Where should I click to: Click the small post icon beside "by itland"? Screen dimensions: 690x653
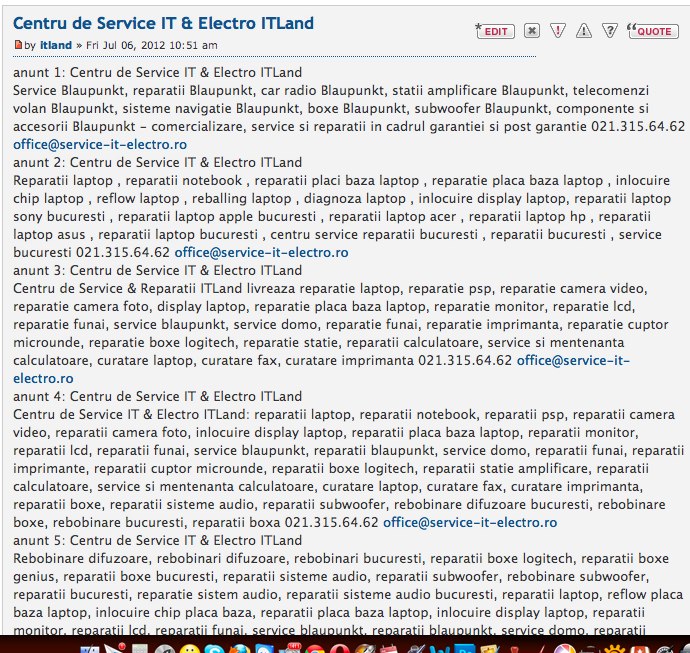tap(18, 45)
